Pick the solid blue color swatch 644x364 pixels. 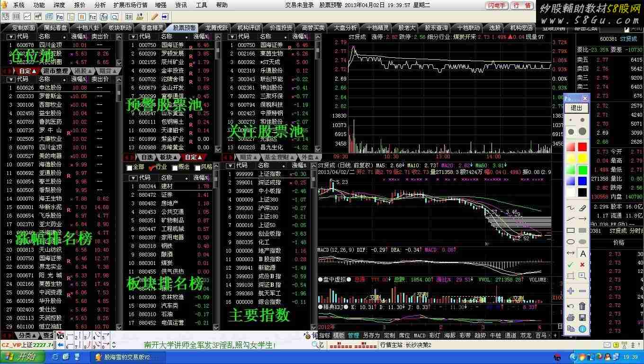pos(582,181)
